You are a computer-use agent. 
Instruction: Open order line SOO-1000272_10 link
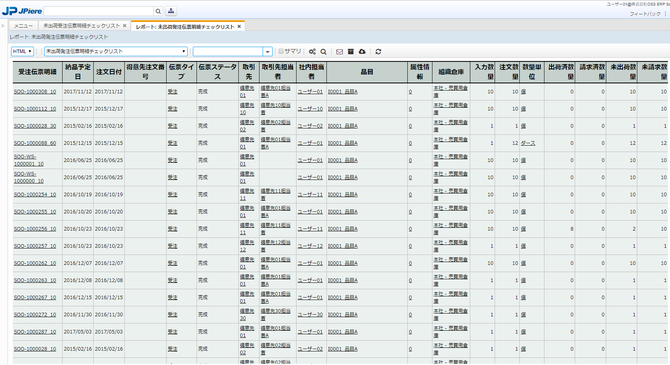(35, 315)
